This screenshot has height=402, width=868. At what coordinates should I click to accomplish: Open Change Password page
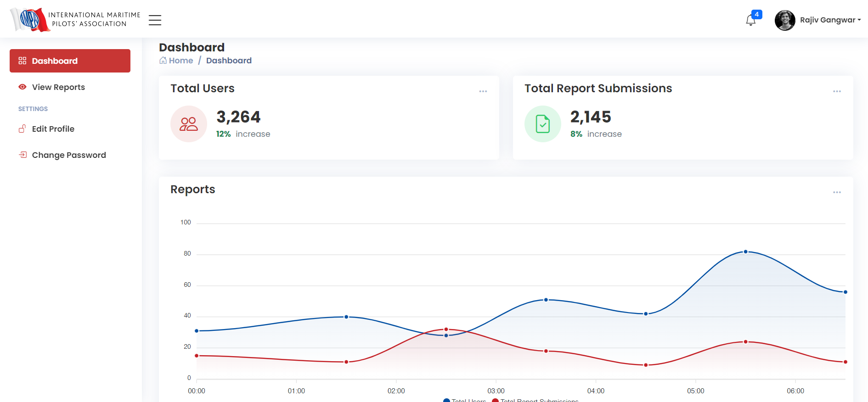click(70, 155)
